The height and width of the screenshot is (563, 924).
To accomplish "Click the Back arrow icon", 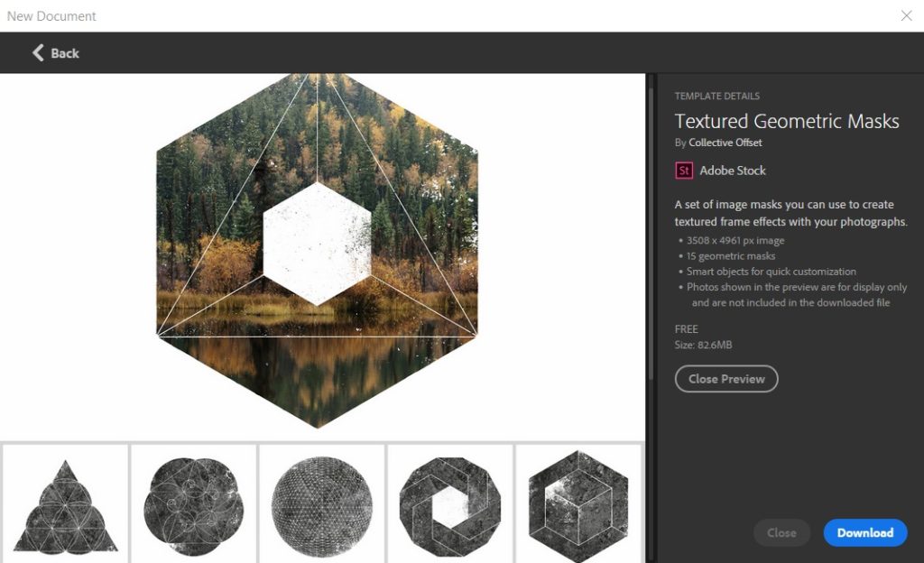I will (x=38, y=52).
